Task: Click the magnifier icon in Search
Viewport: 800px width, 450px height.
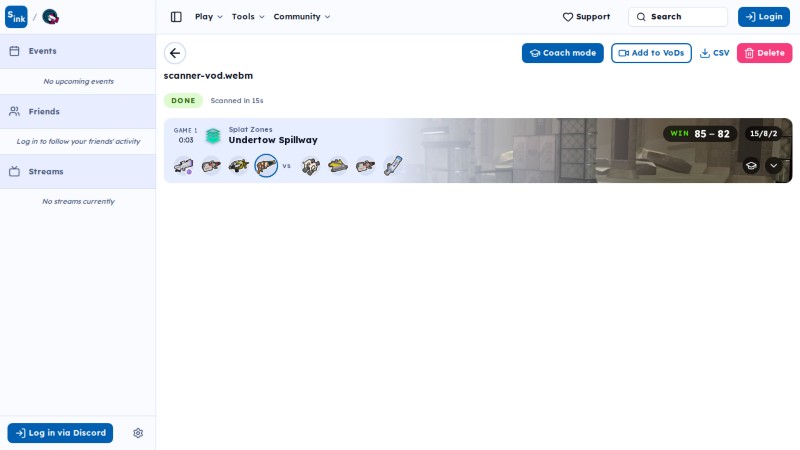Action: [641, 17]
